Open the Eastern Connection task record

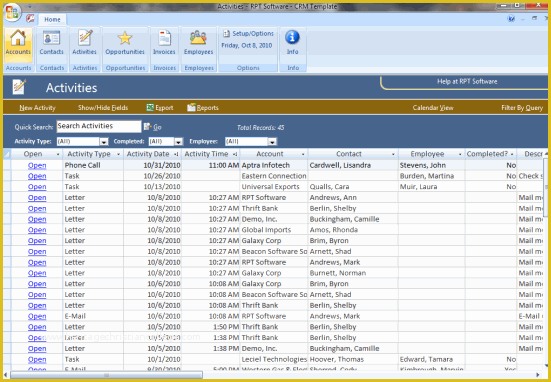pyautogui.click(x=37, y=176)
